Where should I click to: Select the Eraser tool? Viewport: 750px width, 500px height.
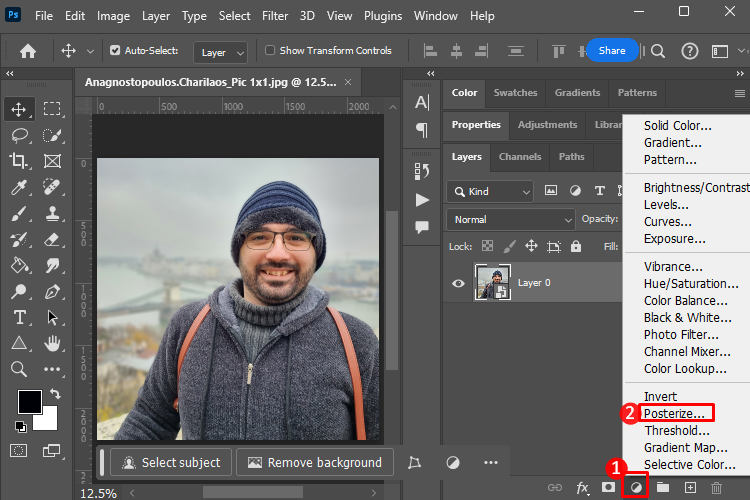tap(52, 239)
